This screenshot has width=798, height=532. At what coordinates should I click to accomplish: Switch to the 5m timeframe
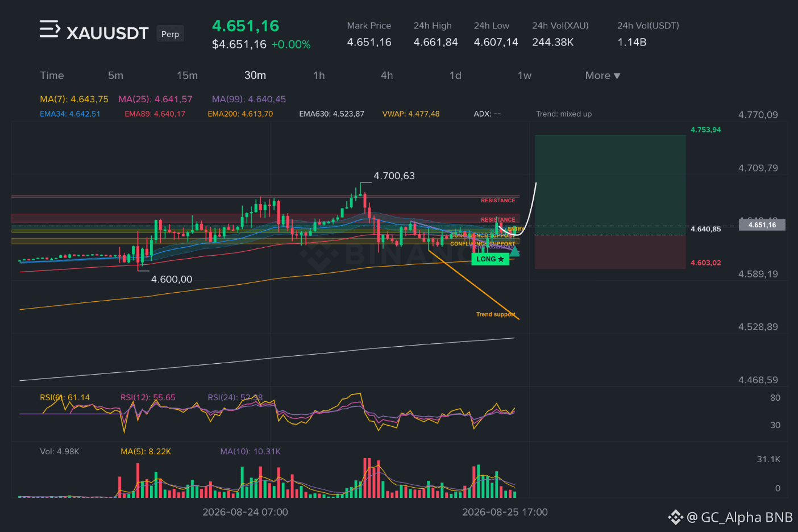[x=115, y=76]
